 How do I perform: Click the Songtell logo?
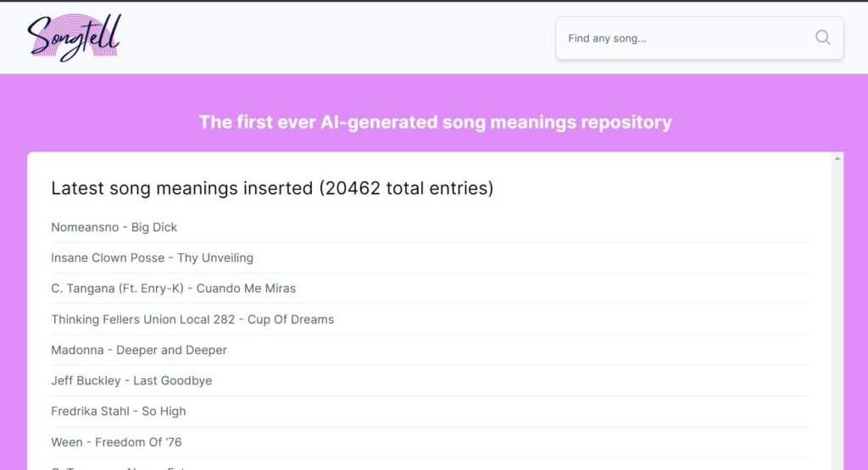(x=74, y=37)
